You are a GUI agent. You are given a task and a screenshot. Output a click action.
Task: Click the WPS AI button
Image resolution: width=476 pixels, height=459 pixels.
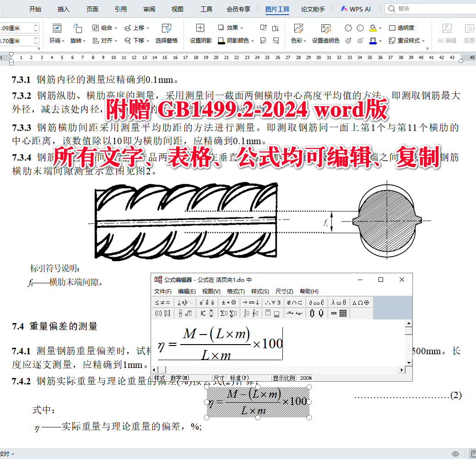click(356, 9)
